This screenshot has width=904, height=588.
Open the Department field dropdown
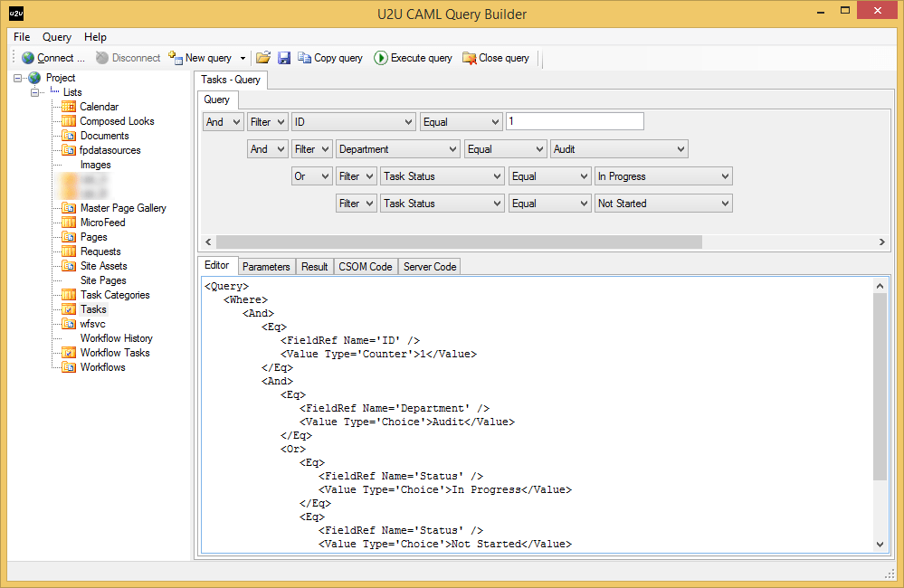(x=398, y=149)
